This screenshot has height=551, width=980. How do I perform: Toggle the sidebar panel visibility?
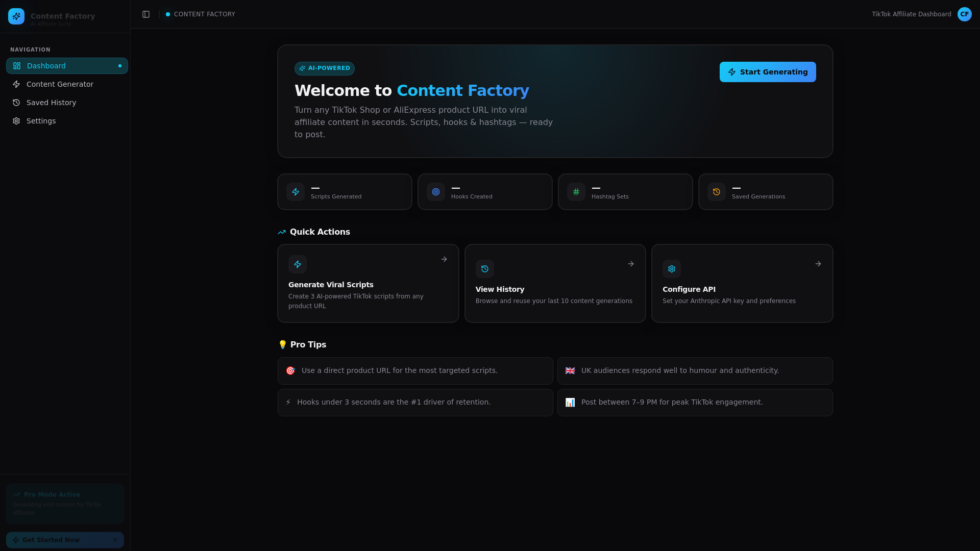(x=146, y=14)
